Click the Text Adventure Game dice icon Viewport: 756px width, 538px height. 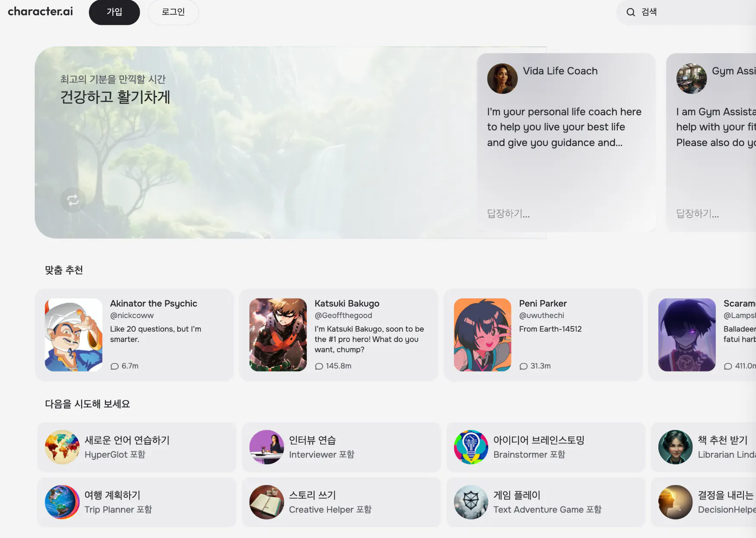tap(470, 502)
